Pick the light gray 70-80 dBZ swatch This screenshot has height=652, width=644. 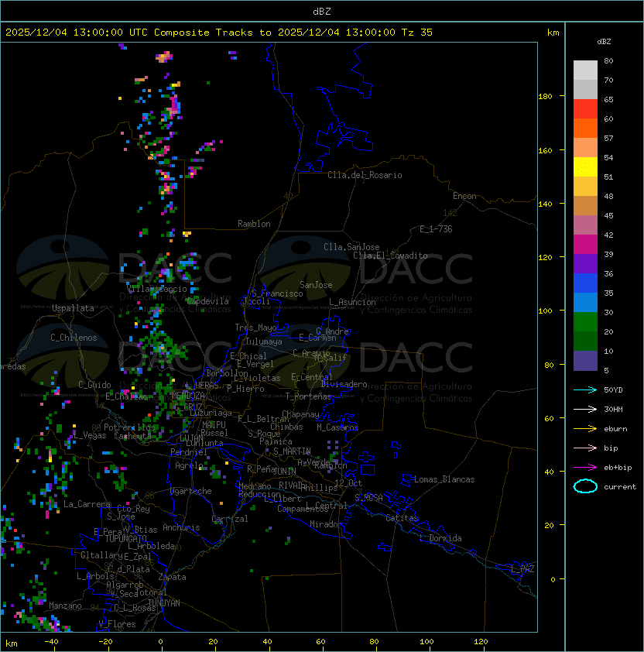pos(585,70)
